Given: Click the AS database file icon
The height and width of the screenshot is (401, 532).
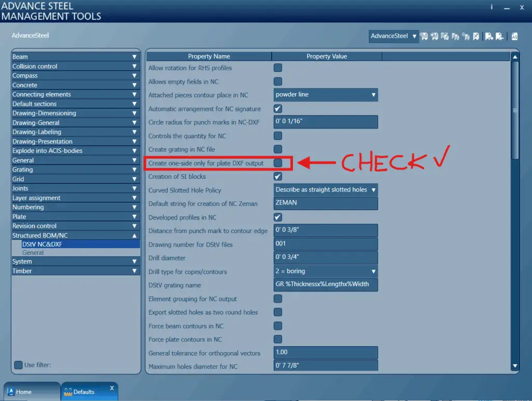Looking at the screenshot, I should click(x=515, y=36).
